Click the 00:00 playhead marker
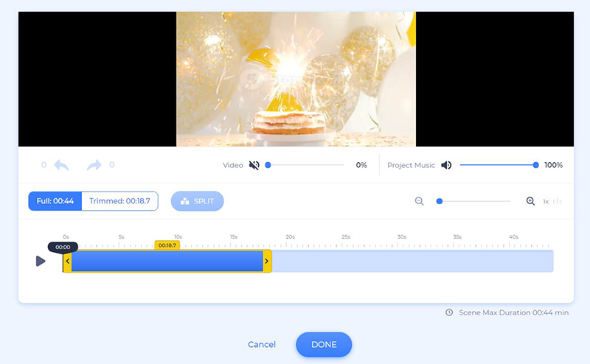590x364 pixels. [63, 247]
